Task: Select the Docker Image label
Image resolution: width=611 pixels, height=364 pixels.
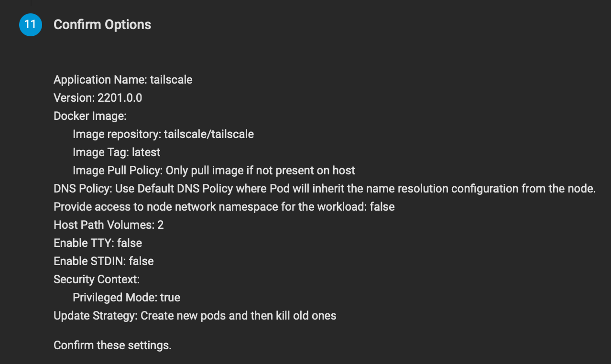Action: tap(90, 116)
